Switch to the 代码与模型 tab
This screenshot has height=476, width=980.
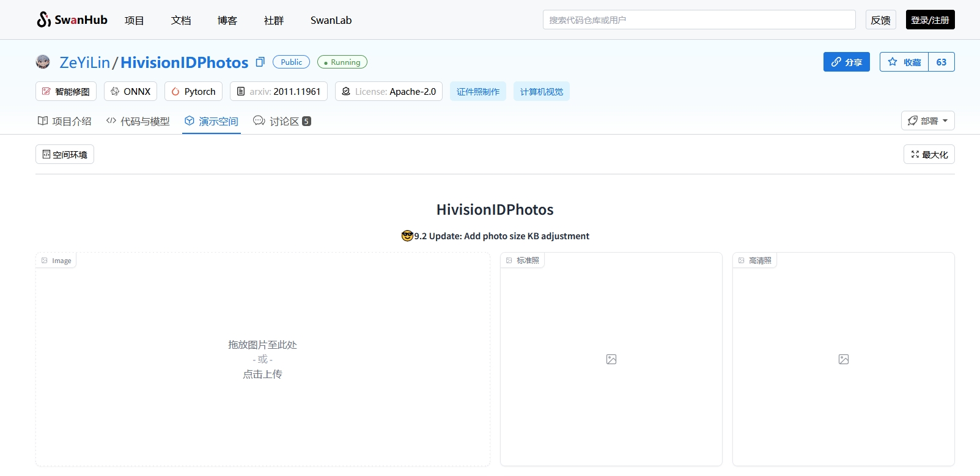click(138, 121)
